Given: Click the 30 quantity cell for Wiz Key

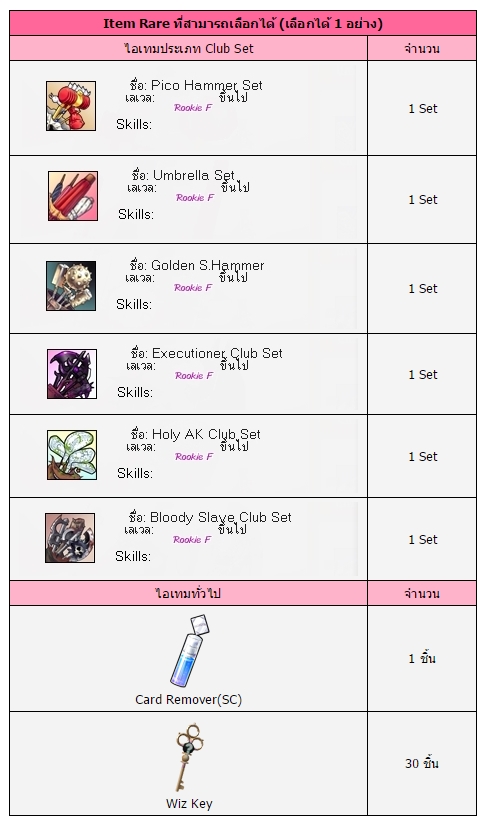Looking at the screenshot, I should point(422,763).
